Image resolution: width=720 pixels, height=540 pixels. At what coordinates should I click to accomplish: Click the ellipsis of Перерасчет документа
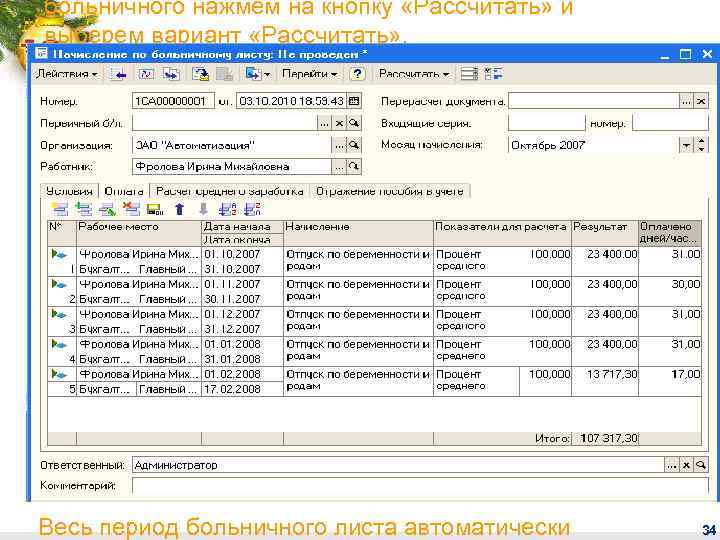686,101
